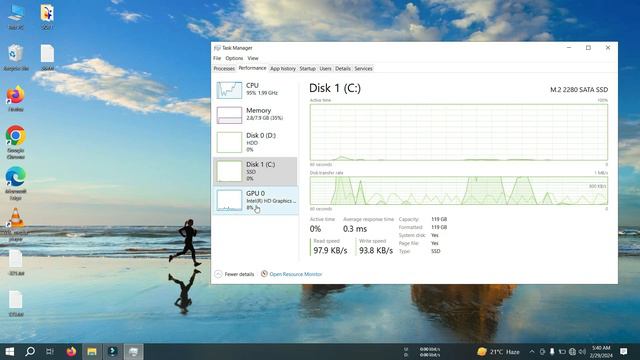Close the Task Manager window

(608, 48)
